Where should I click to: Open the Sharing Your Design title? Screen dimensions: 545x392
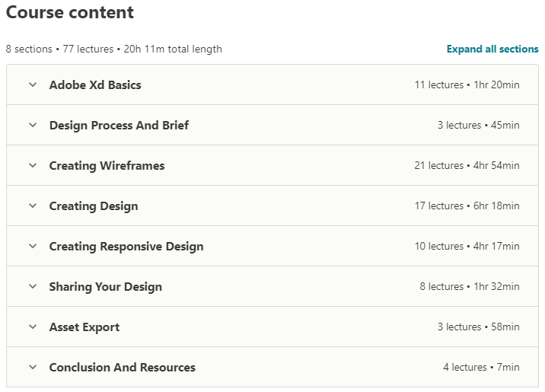pyautogui.click(x=105, y=287)
